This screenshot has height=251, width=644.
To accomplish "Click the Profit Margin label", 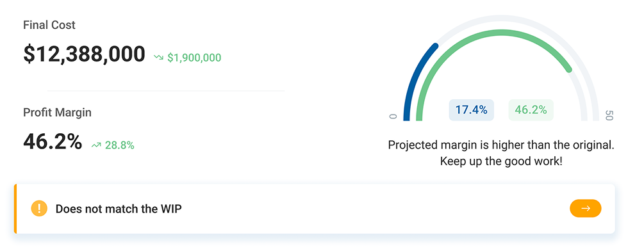I will (x=57, y=113).
